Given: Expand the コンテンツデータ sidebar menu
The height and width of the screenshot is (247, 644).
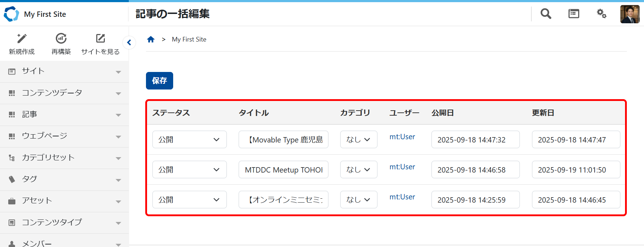Looking at the screenshot, I should click(64, 93).
